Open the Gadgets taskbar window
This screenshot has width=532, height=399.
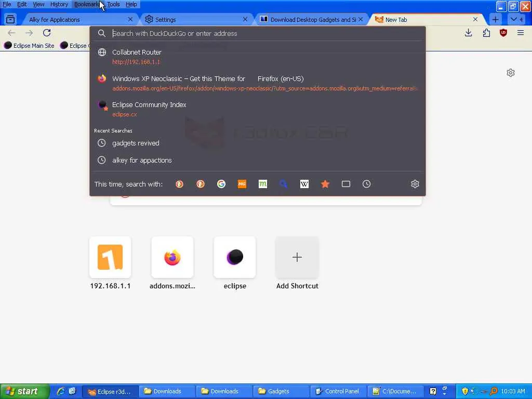[x=281, y=391]
